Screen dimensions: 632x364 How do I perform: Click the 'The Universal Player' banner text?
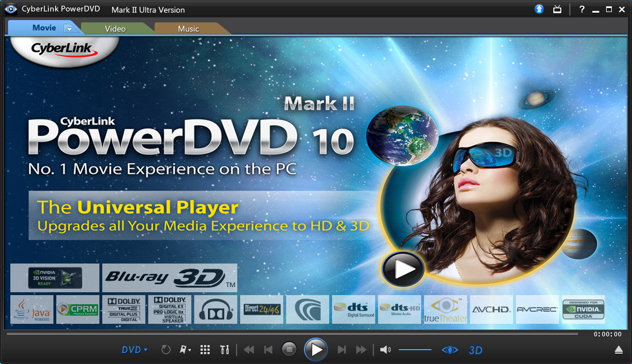pos(138,207)
